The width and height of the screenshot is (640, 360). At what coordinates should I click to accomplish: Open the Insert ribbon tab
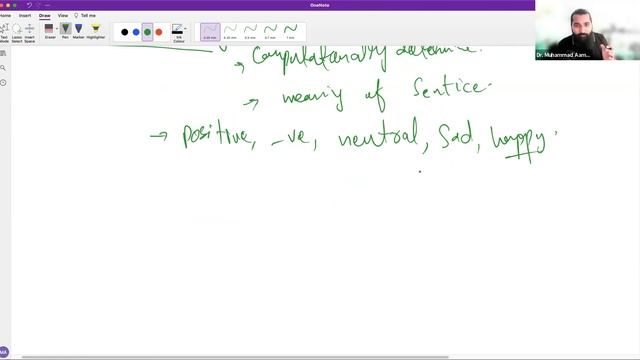(25, 16)
